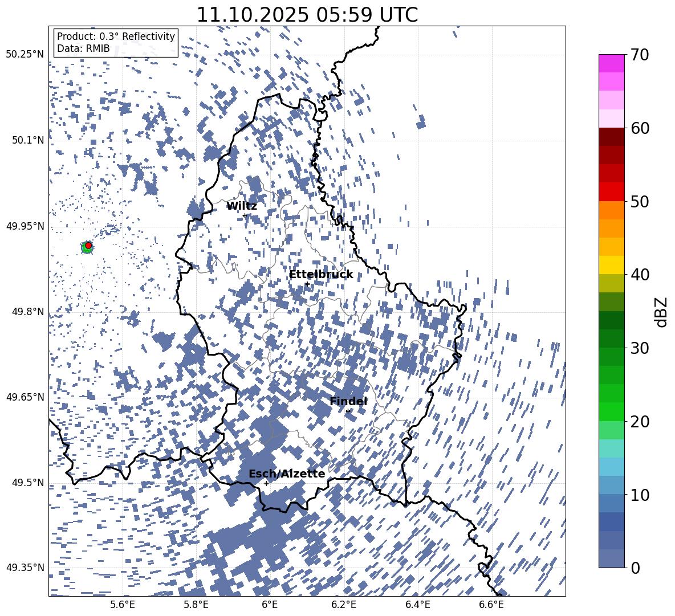Click the 49.35°N latitude label
Screen dimensions: 675x616
click(25, 568)
